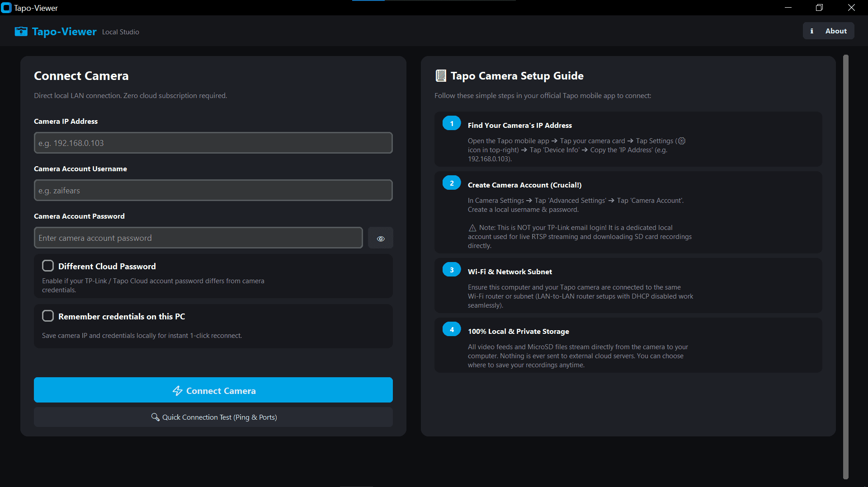Restore down the Tapo-Viewer window
868x487 pixels.
coord(819,8)
